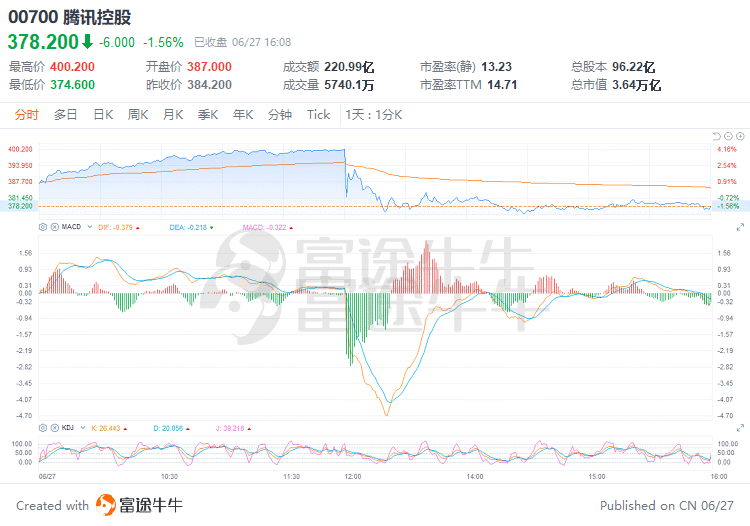Click the 12:00 time axis label

coord(353,477)
